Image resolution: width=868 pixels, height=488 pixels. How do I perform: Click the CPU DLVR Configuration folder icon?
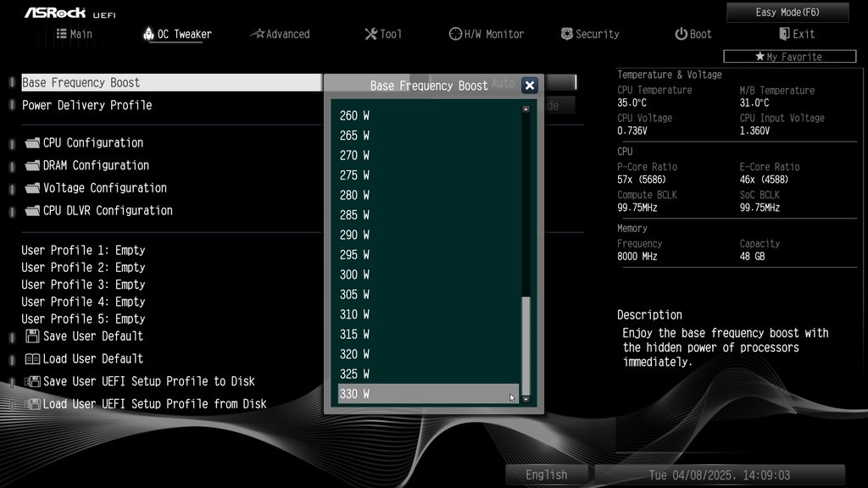point(33,211)
